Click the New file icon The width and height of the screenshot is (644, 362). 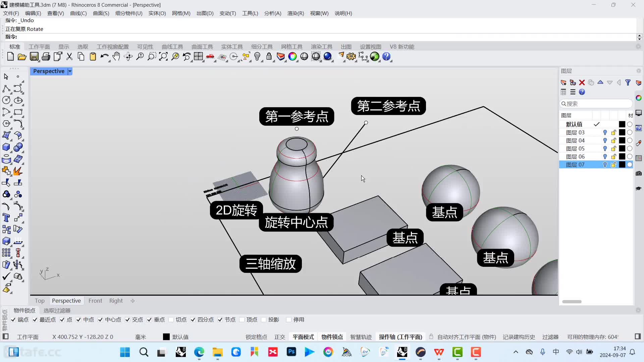[x=10, y=57]
